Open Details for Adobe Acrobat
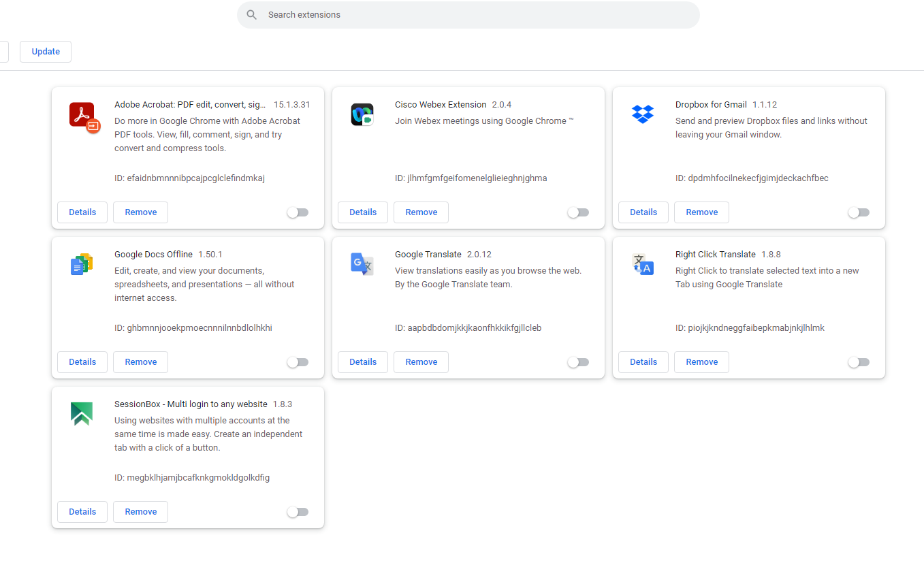The width and height of the screenshot is (924, 580). pyautogui.click(x=82, y=212)
